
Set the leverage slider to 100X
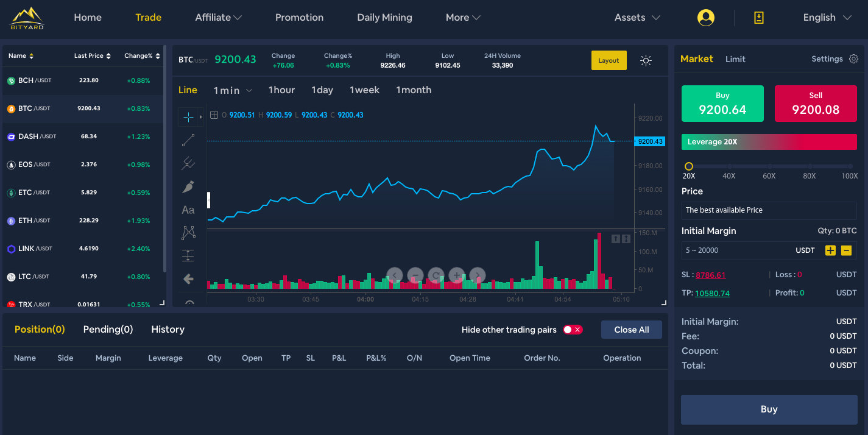[850, 166]
